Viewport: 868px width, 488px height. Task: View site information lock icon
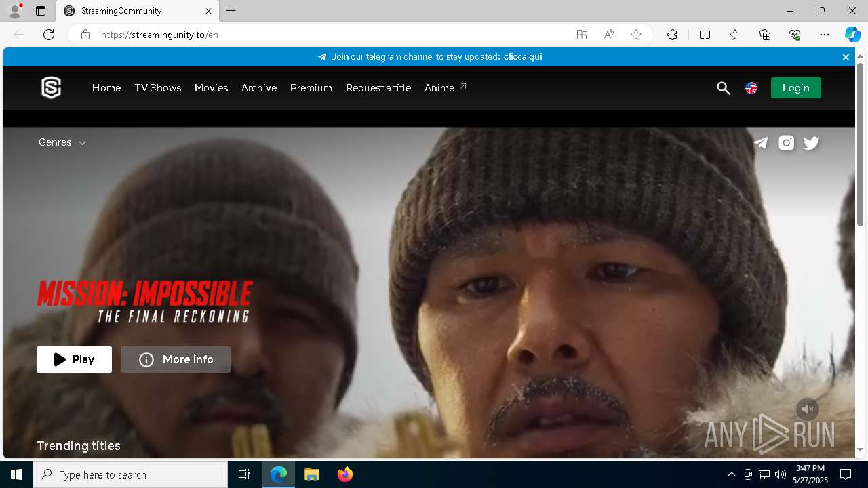[85, 35]
